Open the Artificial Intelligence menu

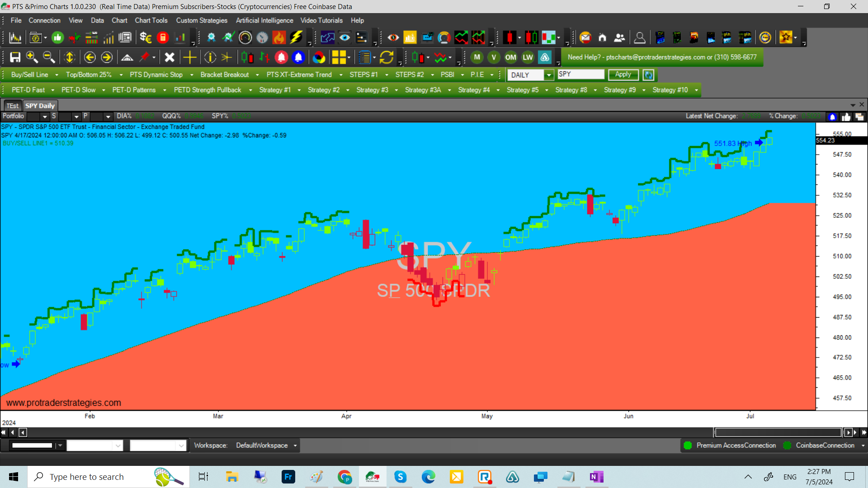coord(264,20)
